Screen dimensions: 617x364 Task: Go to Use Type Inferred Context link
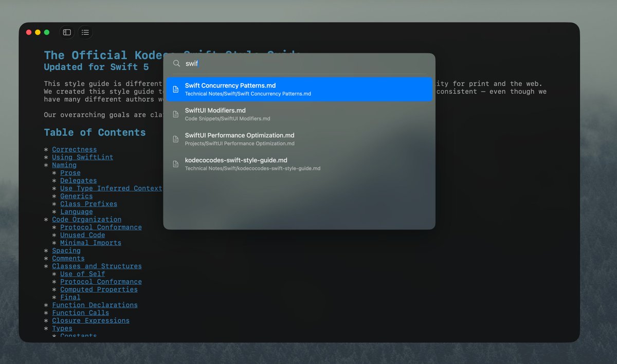click(x=111, y=188)
